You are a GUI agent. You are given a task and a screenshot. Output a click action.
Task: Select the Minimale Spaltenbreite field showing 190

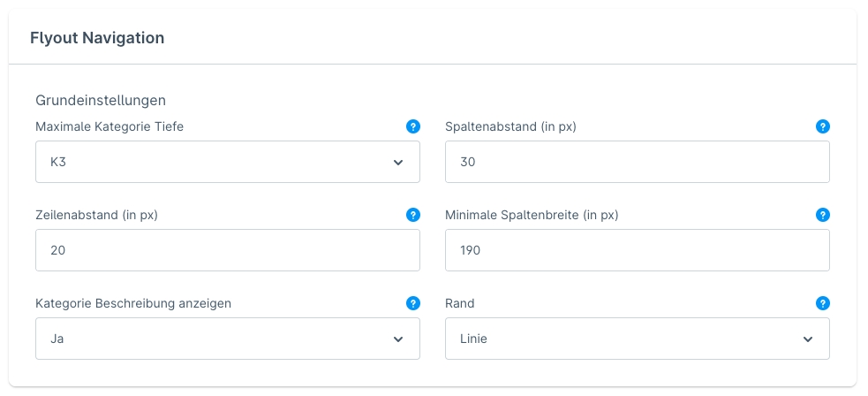pyautogui.click(x=637, y=250)
